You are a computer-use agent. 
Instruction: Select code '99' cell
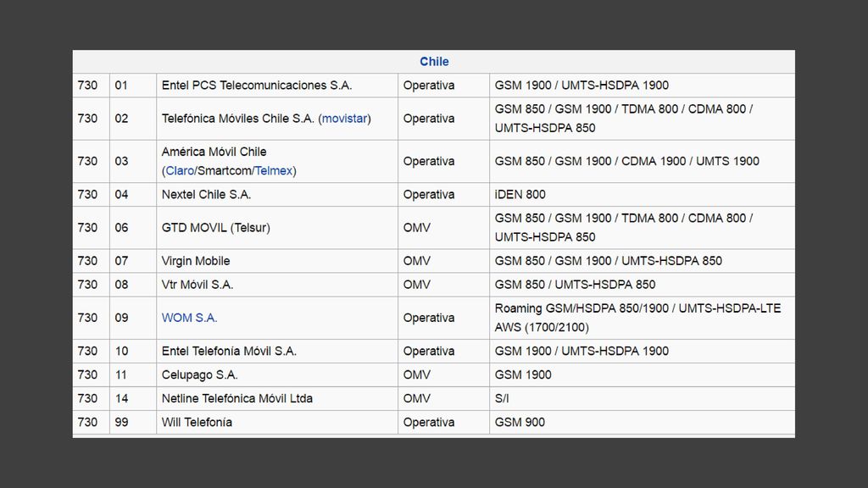[133, 422]
